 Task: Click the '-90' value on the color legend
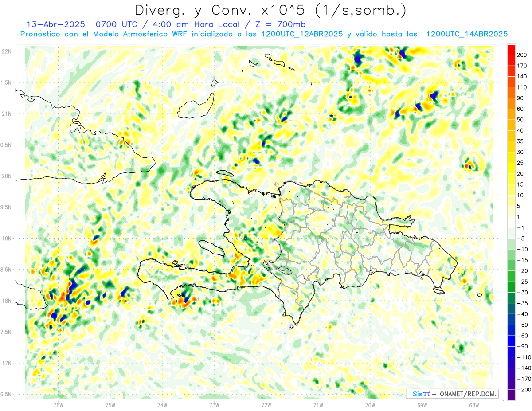[522, 347]
